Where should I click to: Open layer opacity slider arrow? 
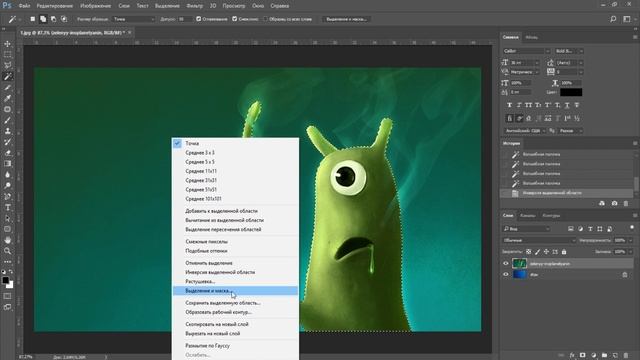tap(631, 240)
